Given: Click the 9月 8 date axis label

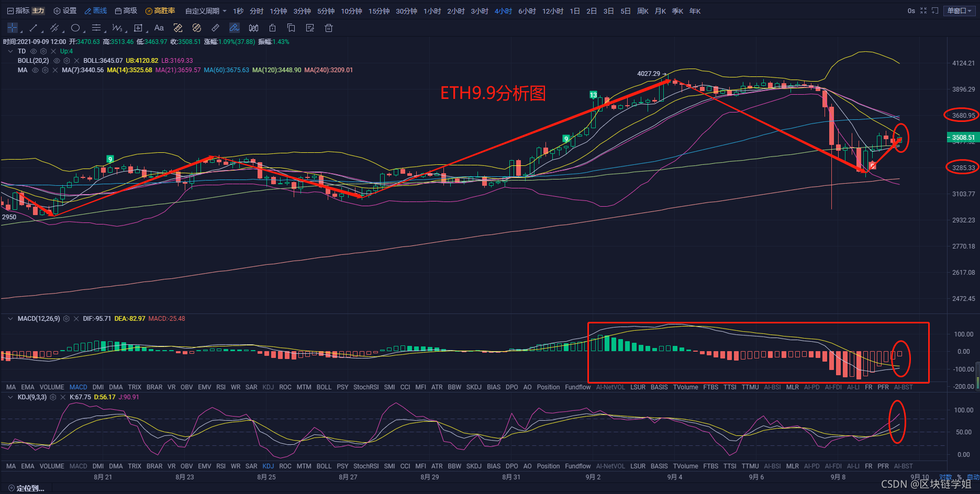Looking at the screenshot, I should [x=838, y=477].
